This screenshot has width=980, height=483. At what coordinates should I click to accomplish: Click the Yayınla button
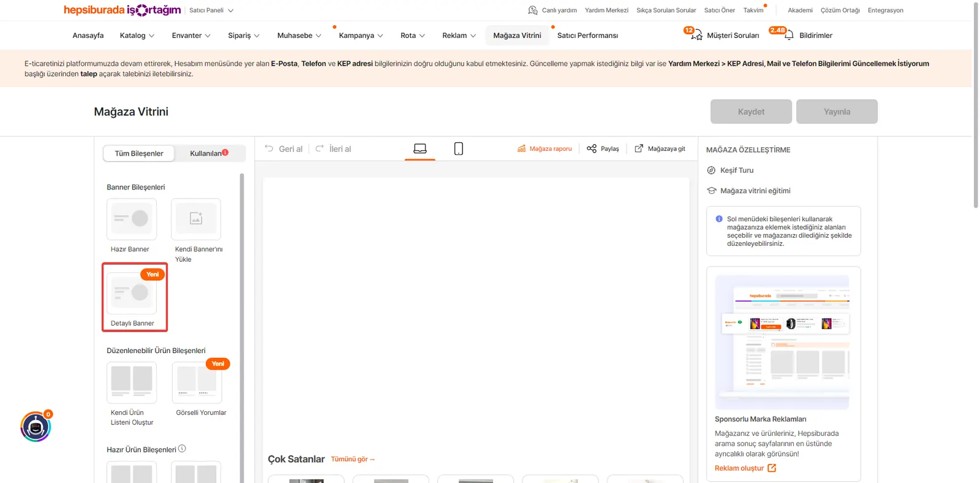pyautogui.click(x=837, y=112)
